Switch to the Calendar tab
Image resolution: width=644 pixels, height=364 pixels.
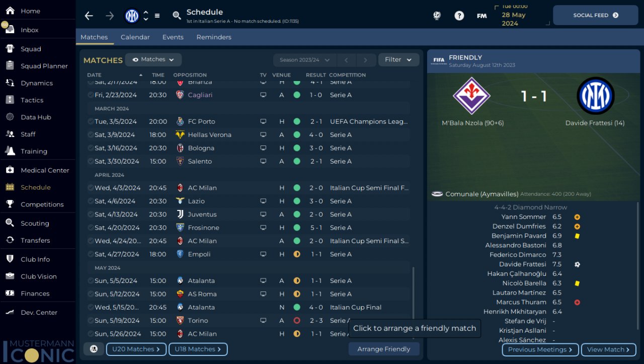click(135, 37)
